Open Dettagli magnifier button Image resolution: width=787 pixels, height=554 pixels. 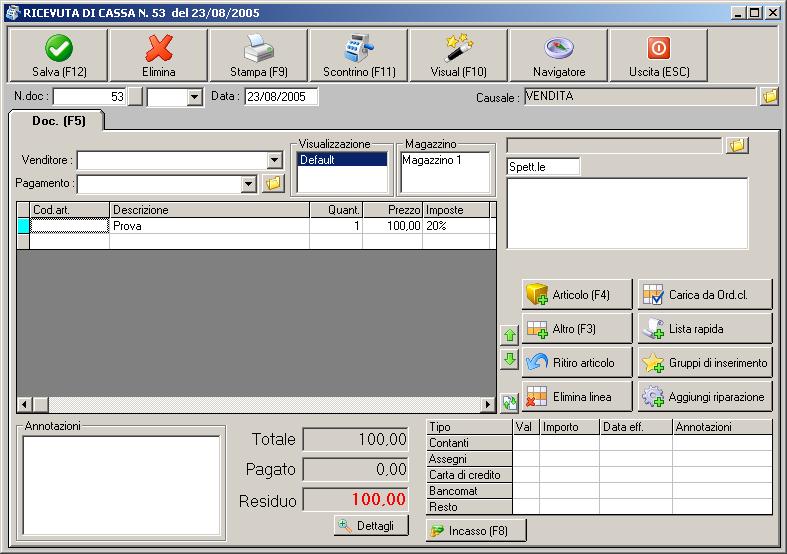(371, 525)
